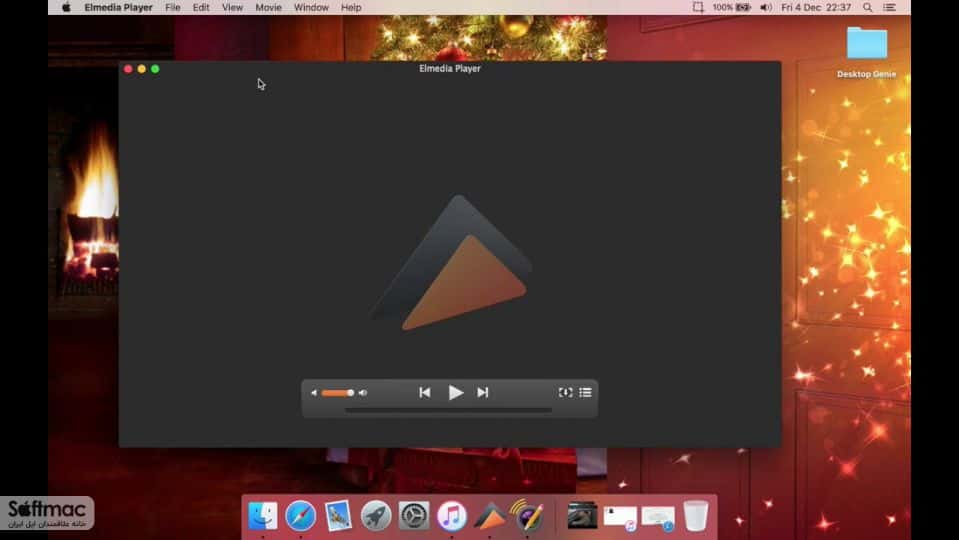Open the Edit menu

pos(201,7)
